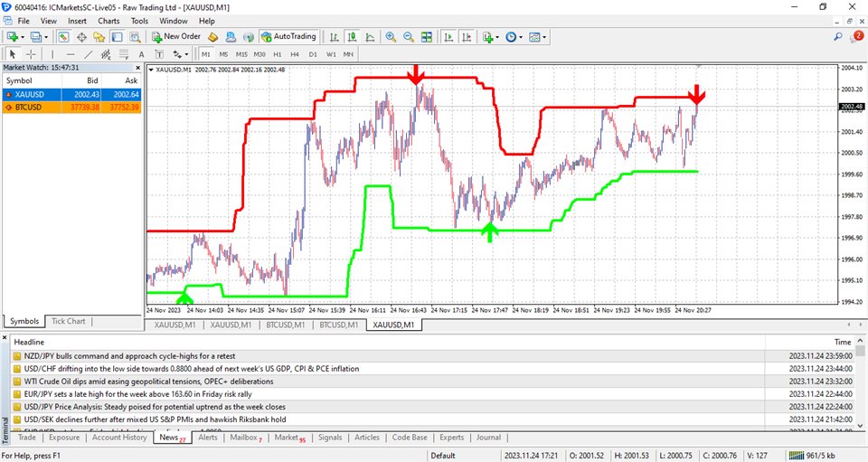This screenshot has height=462, width=868.
Task: Open the Mailbox tab
Action: tap(246, 437)
